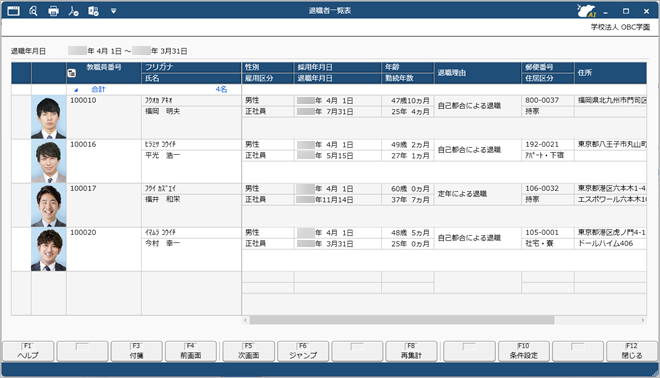Screen dimensions: 660x378
Task: Click the アパート・下宿 housing cell
Action: point(548,155)
